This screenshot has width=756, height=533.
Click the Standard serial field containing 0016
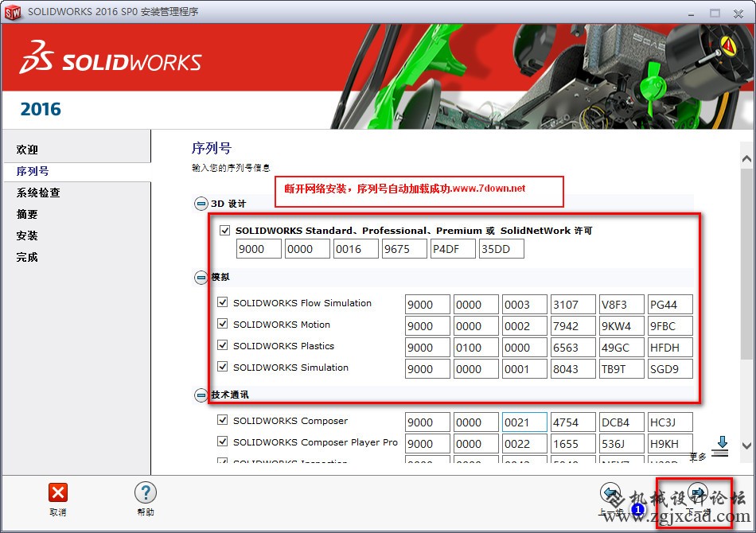356,249
